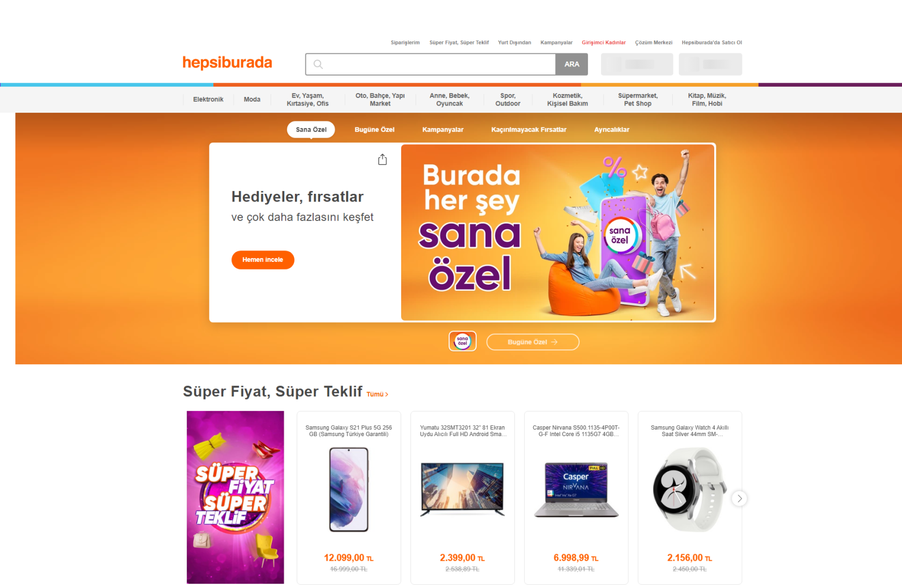
Task: Open the Samsung Galaxy S21 Plus product image
Action: (349, 489)
